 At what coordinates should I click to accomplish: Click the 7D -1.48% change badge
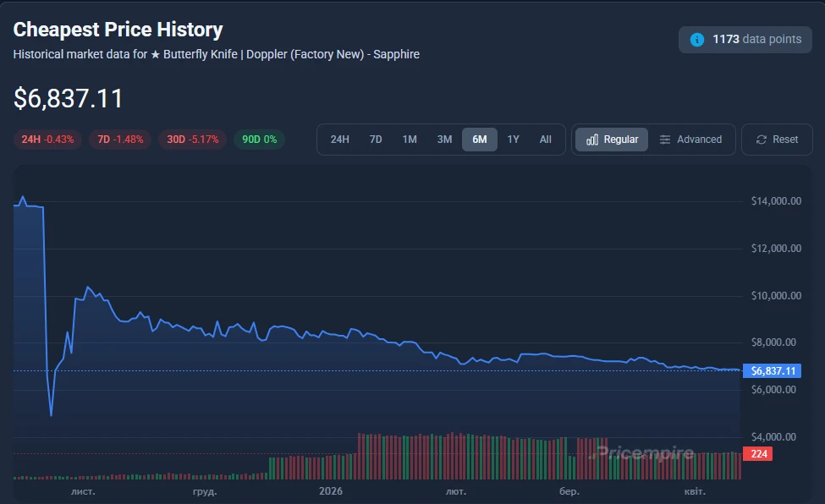pos(120,140)
